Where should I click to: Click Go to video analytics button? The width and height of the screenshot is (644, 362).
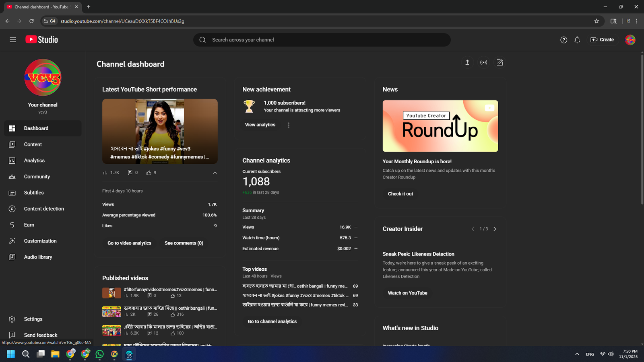tap(129, 243)
